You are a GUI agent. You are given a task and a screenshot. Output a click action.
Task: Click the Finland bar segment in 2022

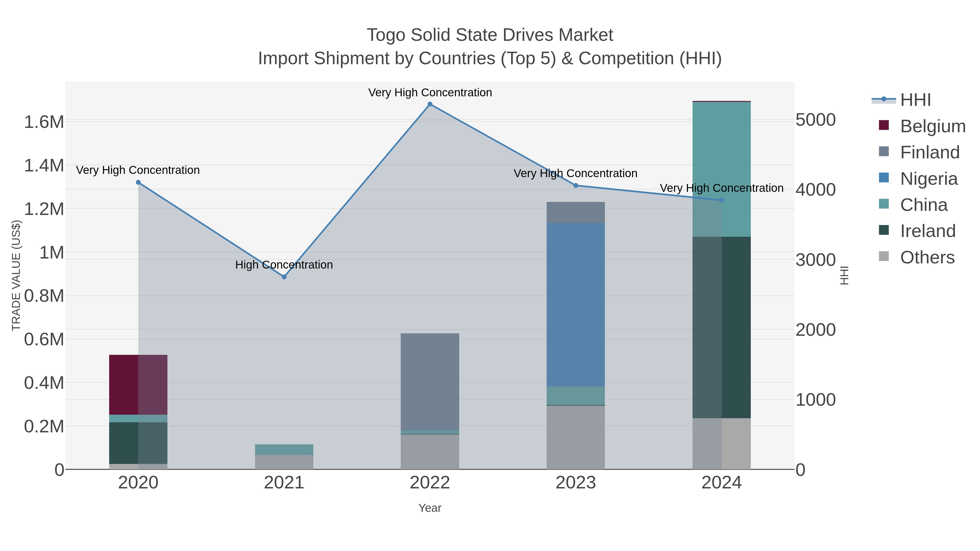click(x=430, y=382)
